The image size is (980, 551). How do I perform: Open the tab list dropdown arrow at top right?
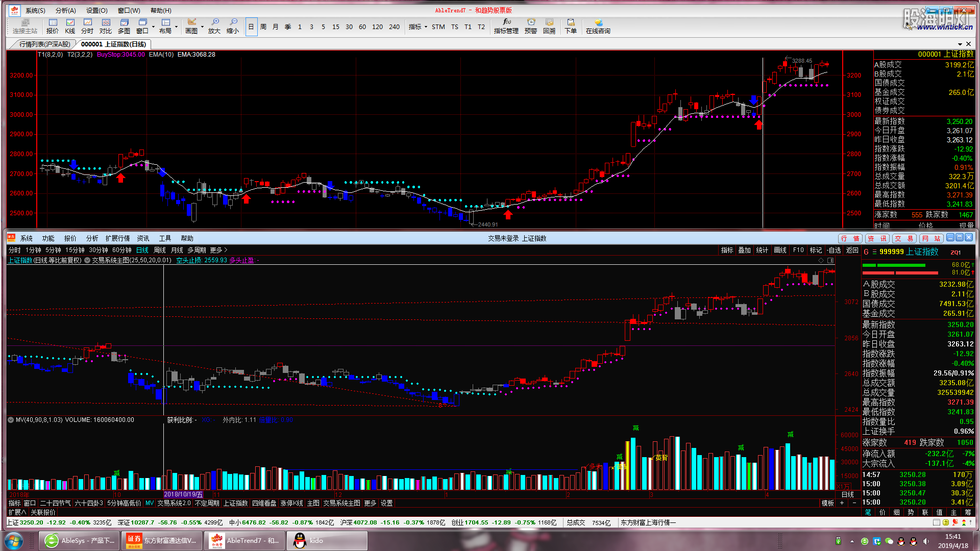point(960,44)
